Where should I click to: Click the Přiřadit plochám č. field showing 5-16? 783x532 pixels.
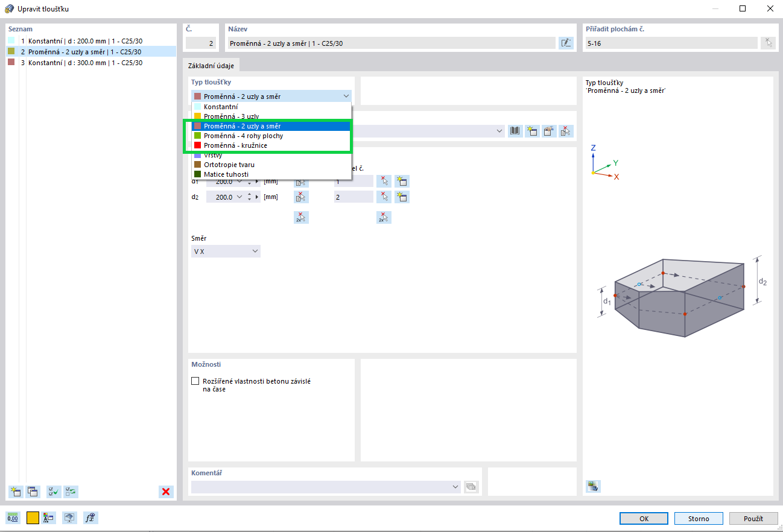pos(671,43)
